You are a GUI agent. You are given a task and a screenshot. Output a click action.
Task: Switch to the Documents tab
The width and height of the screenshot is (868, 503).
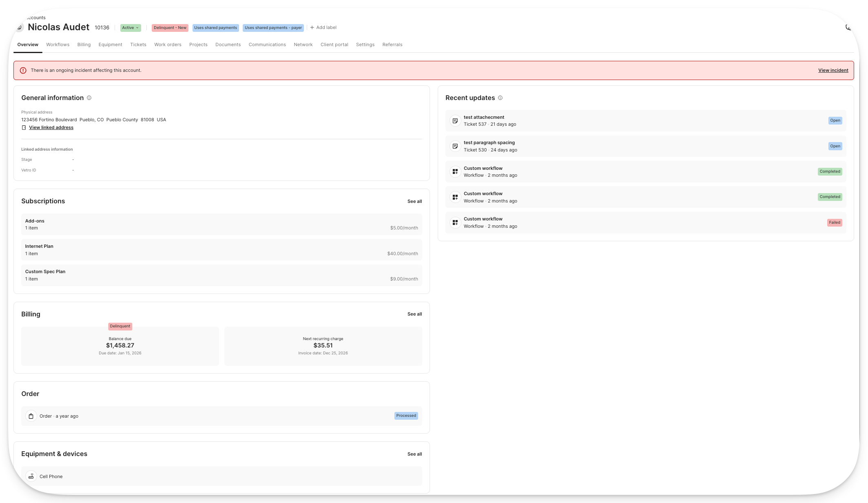[x=228, y=45]
